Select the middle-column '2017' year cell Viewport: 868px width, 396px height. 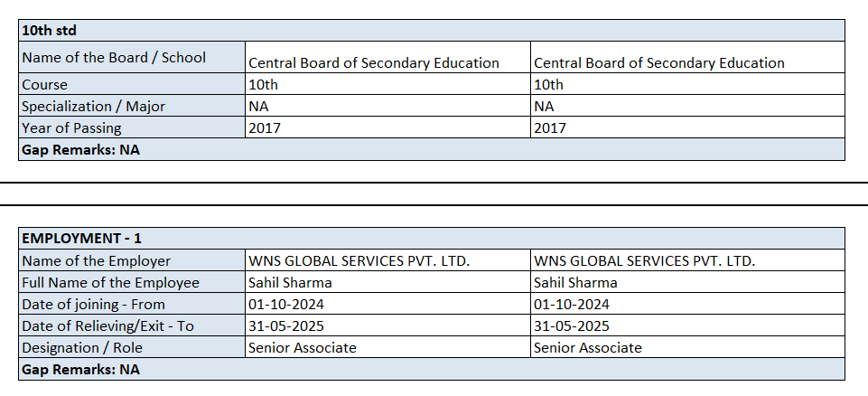pos(265,127)
